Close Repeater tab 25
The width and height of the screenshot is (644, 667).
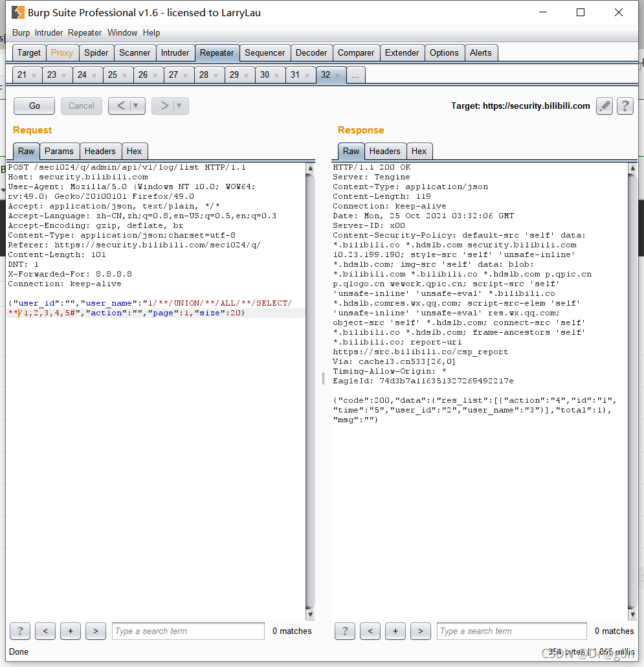click(124, 75)
